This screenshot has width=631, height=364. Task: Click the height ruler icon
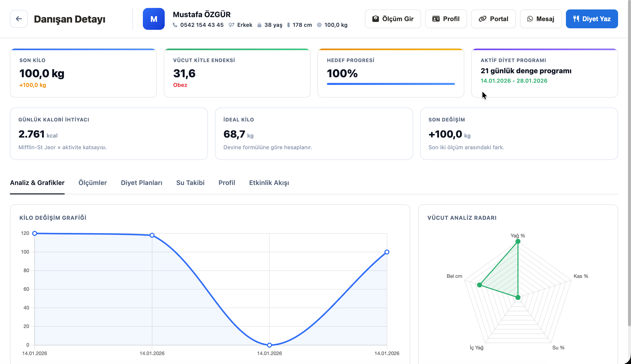(x=288, y=25)
